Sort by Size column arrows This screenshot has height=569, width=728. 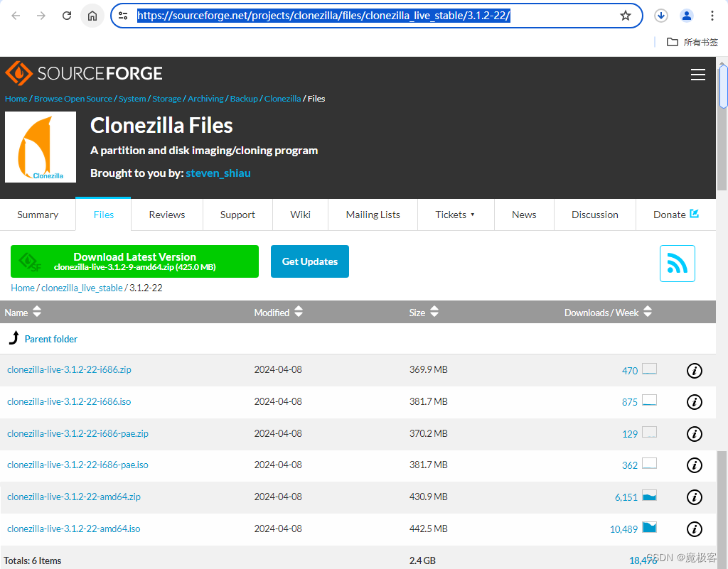pyautogui.click(x=434, y=312)
